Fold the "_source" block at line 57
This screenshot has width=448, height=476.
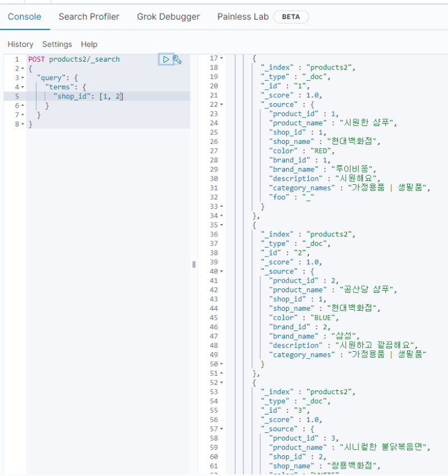click(221, 429)
